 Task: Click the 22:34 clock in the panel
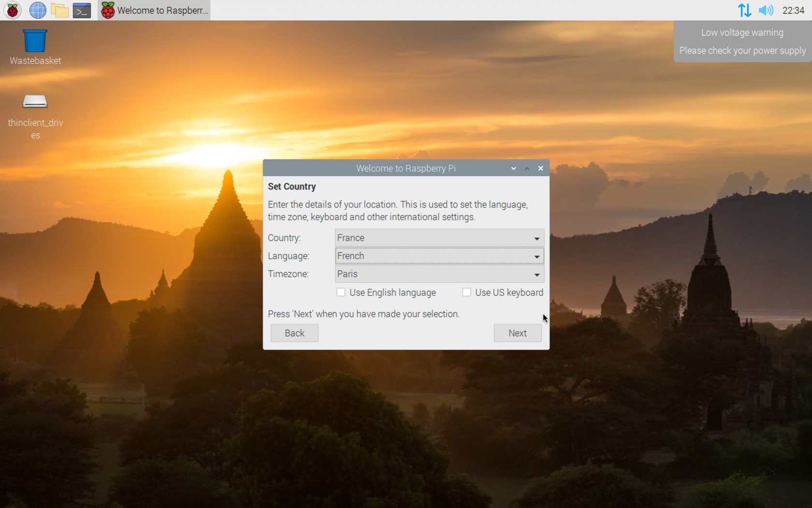pos(793,10)
